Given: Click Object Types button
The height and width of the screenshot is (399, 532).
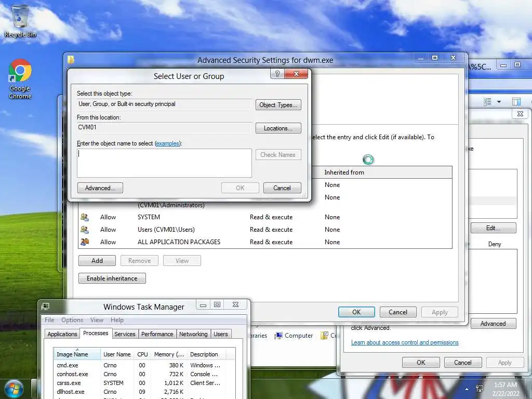Looking at the screenshot, I should pyautogui.click(x=278, y=105).
